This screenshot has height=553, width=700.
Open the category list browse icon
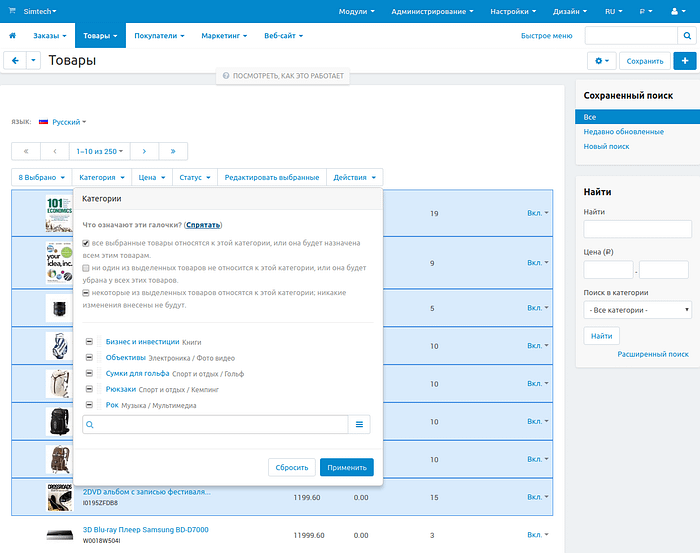pos(359,425)
